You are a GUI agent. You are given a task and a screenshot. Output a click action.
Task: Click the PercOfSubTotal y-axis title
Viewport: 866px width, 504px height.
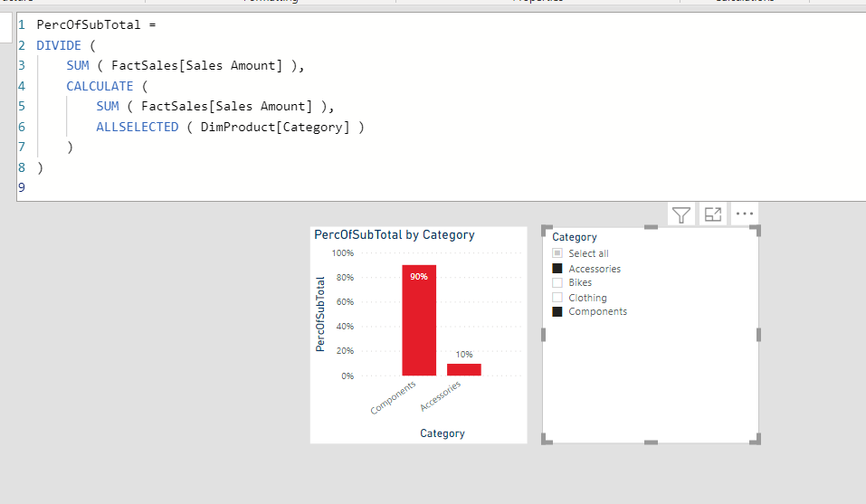tap(319, 314)
